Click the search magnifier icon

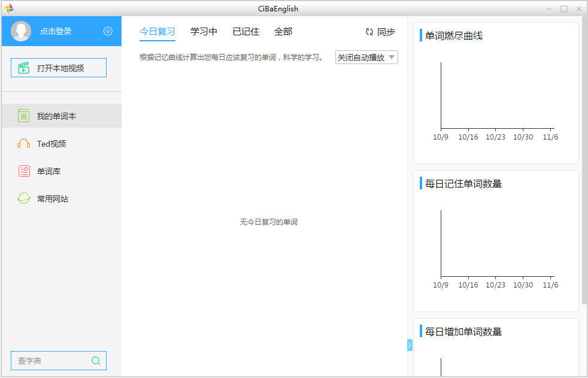(x=96, y=361)
